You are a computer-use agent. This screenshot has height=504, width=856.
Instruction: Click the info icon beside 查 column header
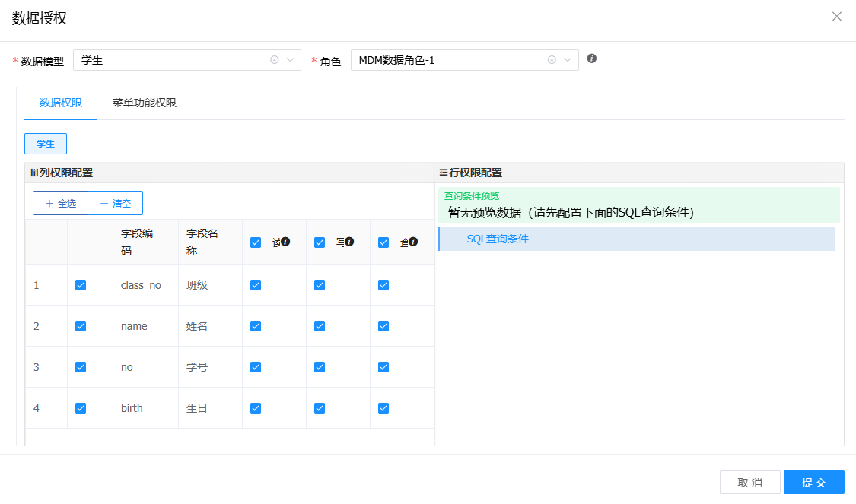point(413,242)
